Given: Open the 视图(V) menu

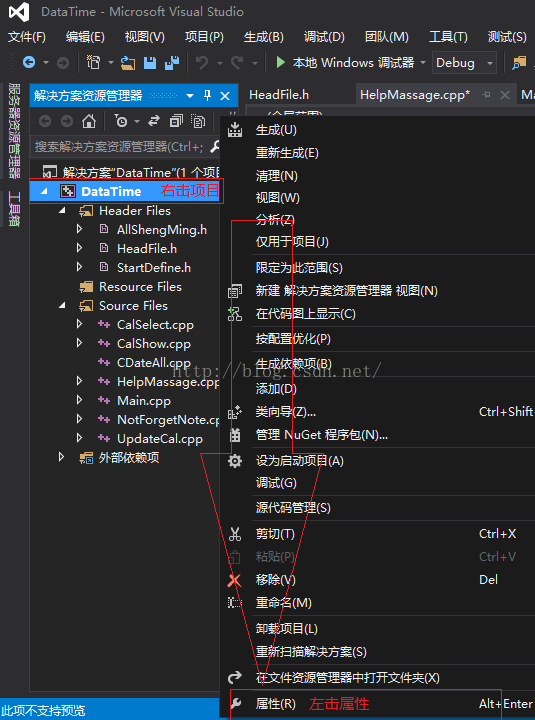Looking at the screenshot, I should (x=145, y=37).
